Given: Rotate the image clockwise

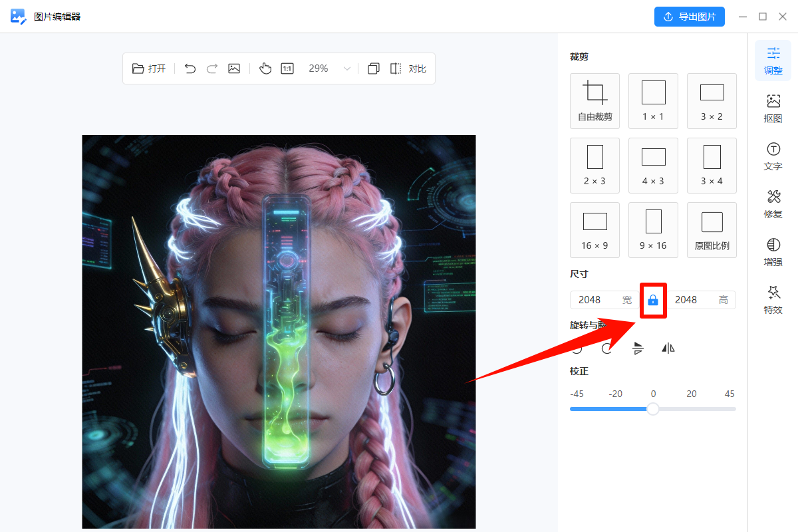Looking at the screenshot, I should 606,348.
